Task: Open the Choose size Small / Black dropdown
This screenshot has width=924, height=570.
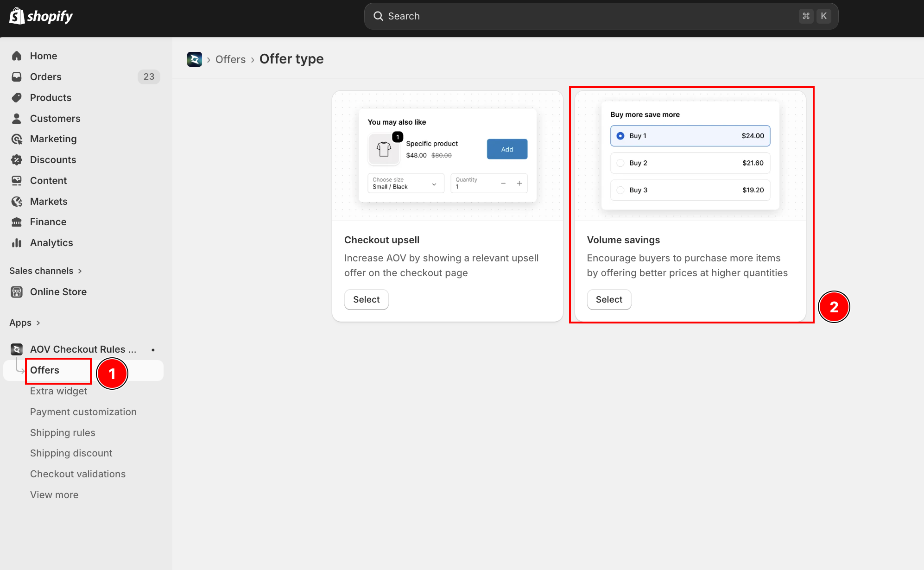Action: coord(406,184)
